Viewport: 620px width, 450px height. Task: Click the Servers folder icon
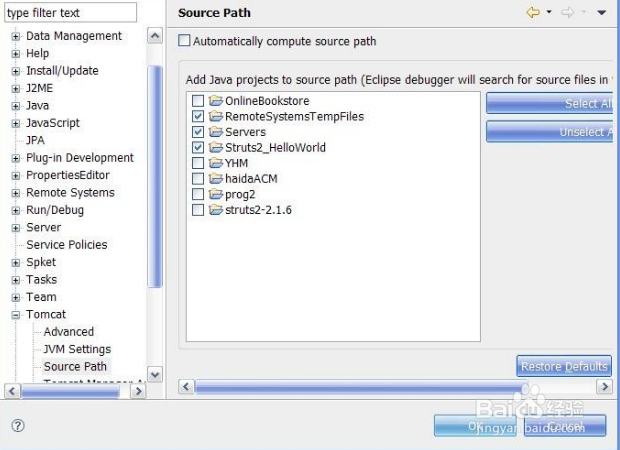click(215, 132)
